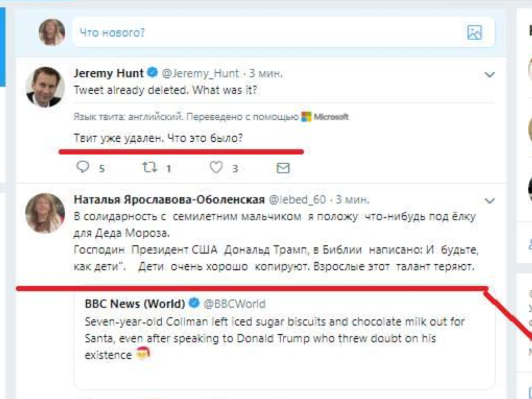Screen dimensions: 532x399
Task: Open the dropdown arrow on Jeremy Hunt's tweet
Action: [x=490, y=75]
